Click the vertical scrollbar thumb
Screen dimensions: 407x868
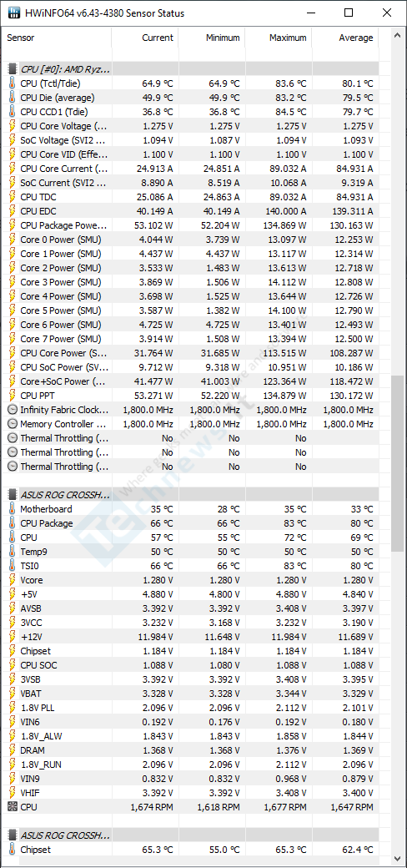[x=397, y=463]
